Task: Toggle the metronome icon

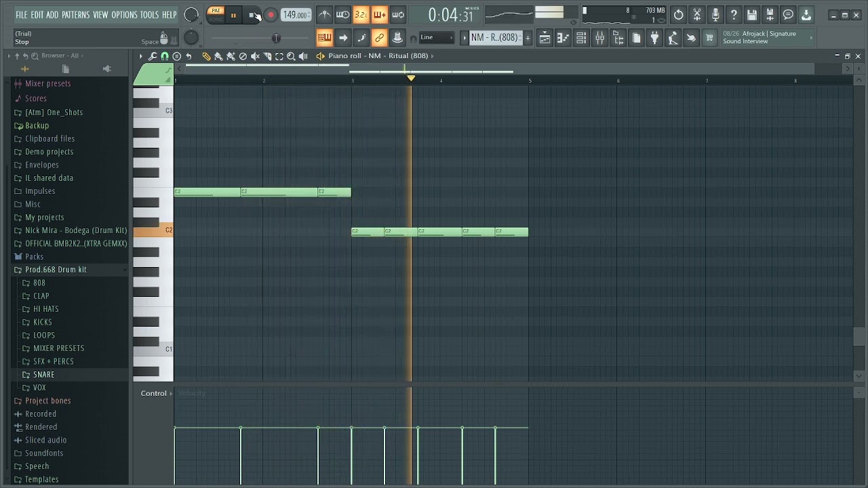Action: 325,15
